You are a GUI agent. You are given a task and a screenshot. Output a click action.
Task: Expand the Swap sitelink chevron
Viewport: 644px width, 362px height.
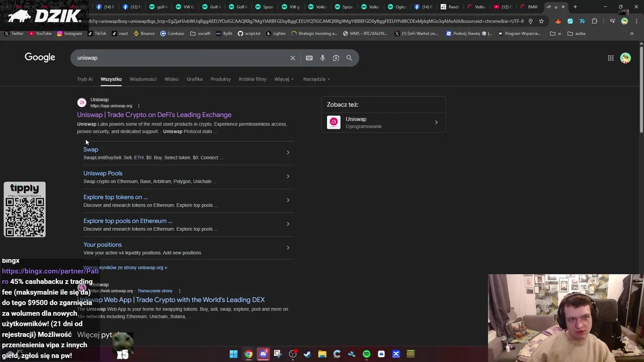[288, 152]
